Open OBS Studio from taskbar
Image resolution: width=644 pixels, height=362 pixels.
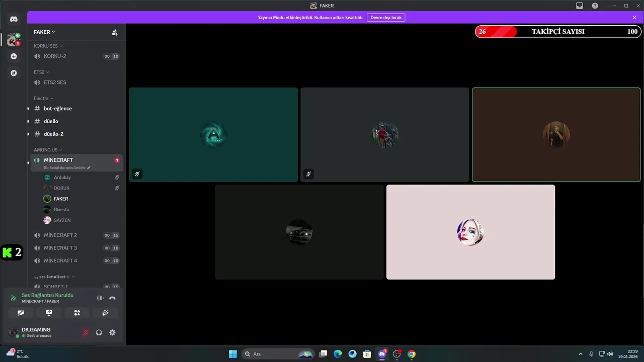point(397,354)
